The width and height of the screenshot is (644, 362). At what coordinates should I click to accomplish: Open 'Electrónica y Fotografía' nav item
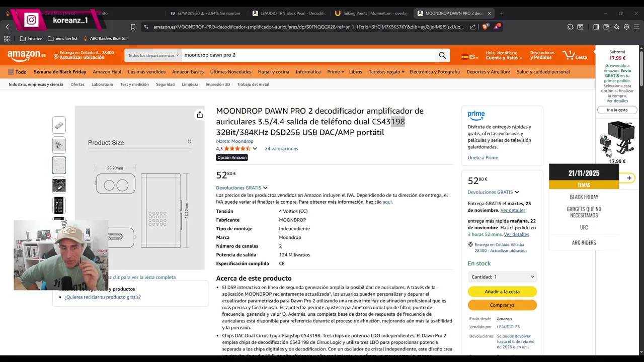click(x=435, y=72)
